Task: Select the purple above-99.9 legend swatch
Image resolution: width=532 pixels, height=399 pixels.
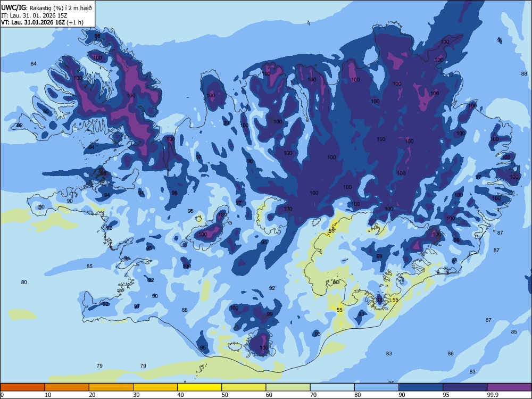Action: coord(509,387)
